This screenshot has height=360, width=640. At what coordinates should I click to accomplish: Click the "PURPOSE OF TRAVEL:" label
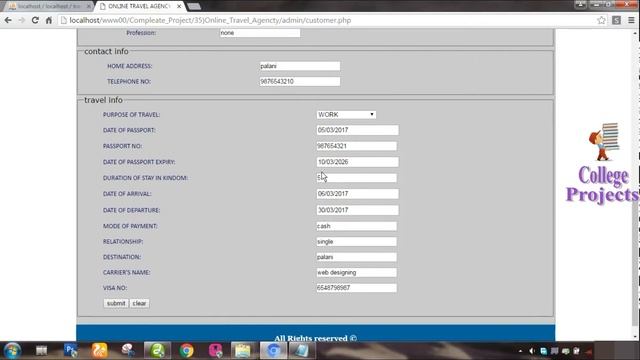click(131, 115)
